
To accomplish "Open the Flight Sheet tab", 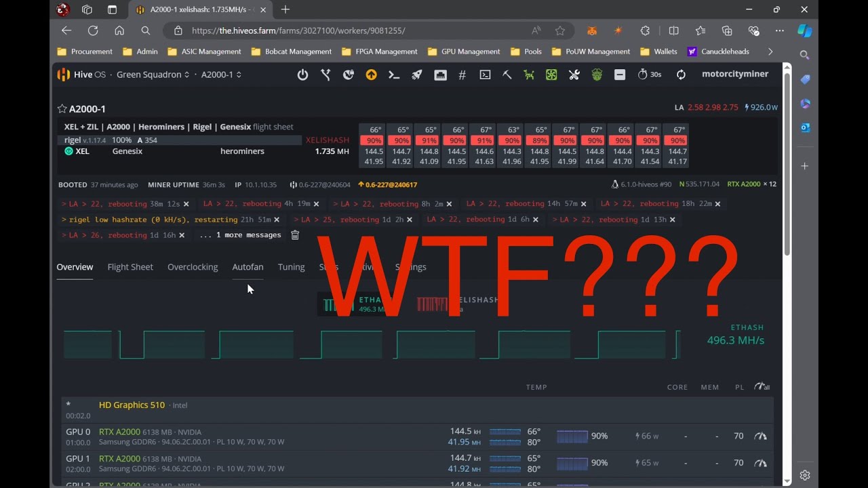I will (130, 267).
